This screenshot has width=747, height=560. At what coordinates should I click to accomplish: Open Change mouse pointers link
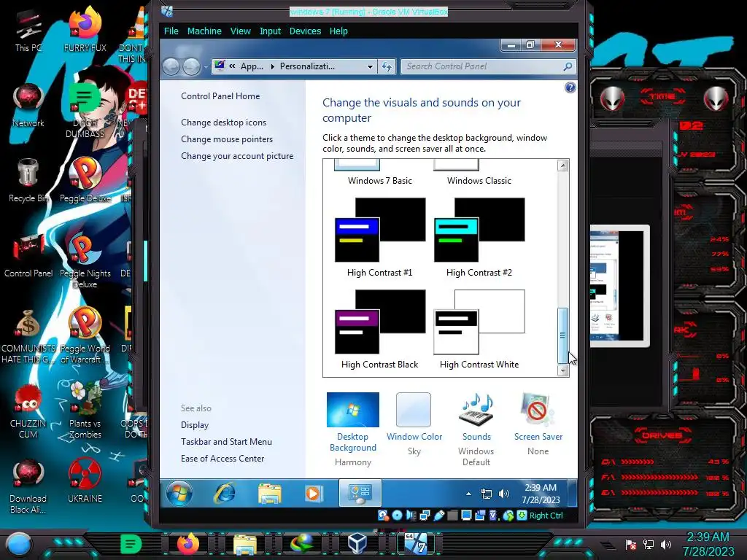click(227, 139)
